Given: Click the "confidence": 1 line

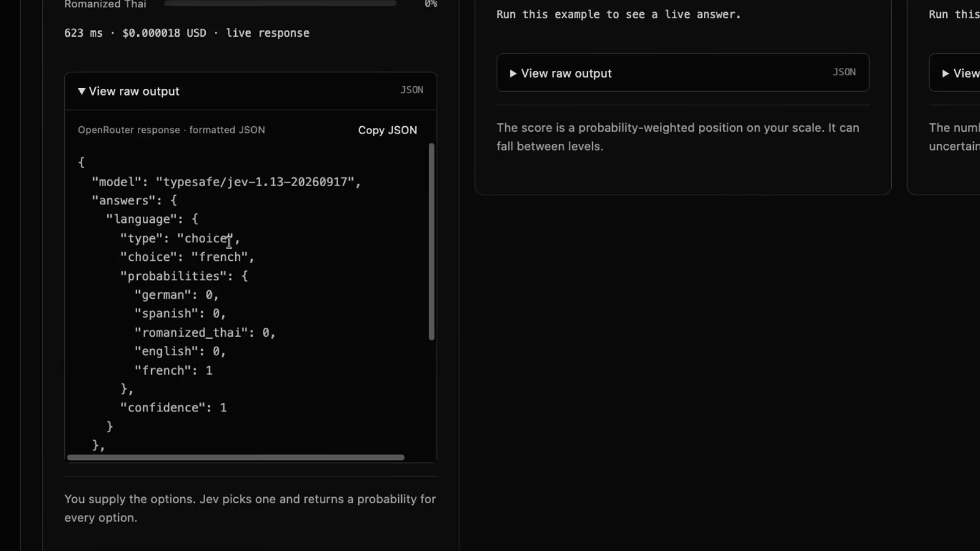Looking at the screenshot, I should 173,408.
